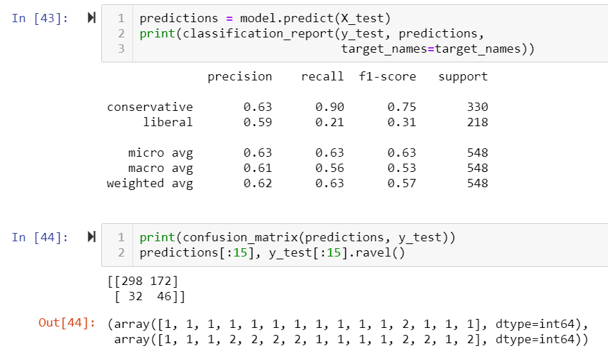Place cursor in predictions[:15] code line
This screenshot has width=608, height=364.
click(x=272, y=253)
